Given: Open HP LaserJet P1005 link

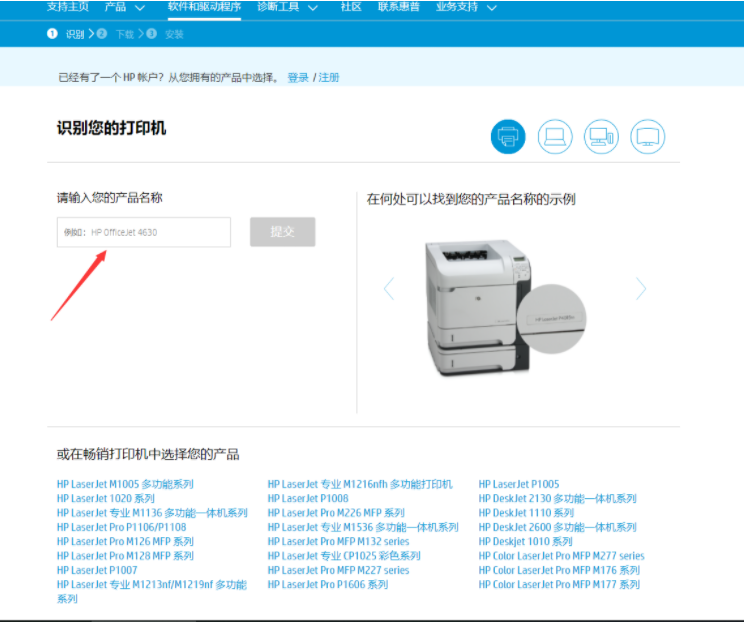Looking at the screenshot, I should click(519, 484).
